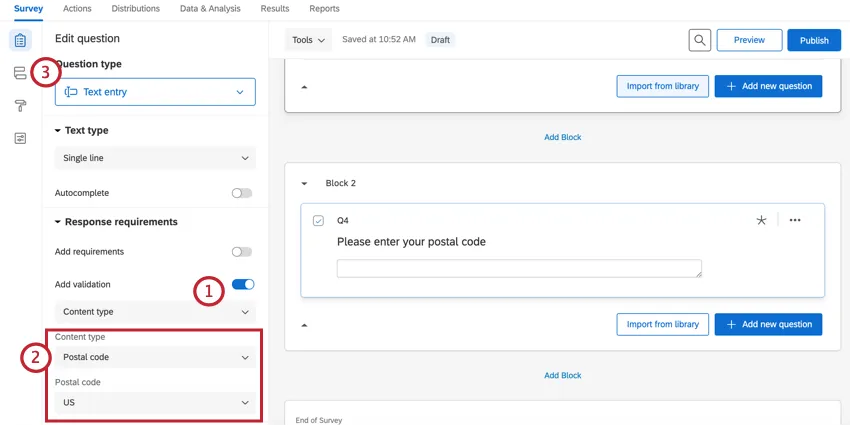Screen dimensions: 850x427
Task: Click the up arrow below Q4
Action: pos(304,325)
